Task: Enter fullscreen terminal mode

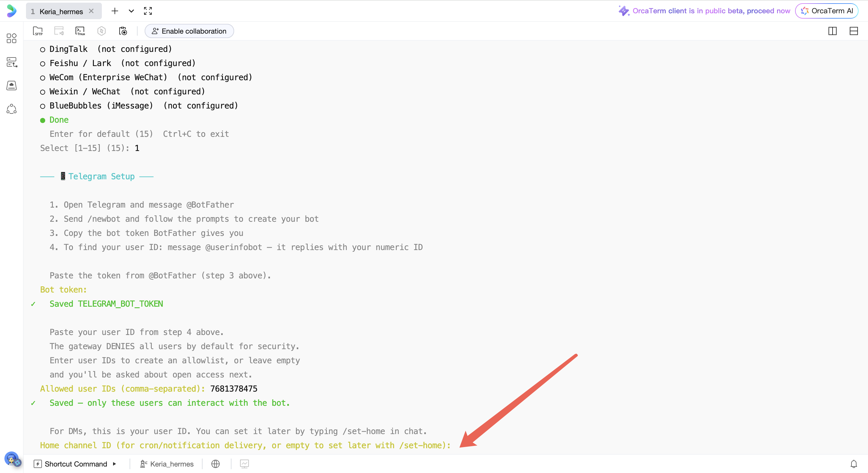Action: point(148,11)
